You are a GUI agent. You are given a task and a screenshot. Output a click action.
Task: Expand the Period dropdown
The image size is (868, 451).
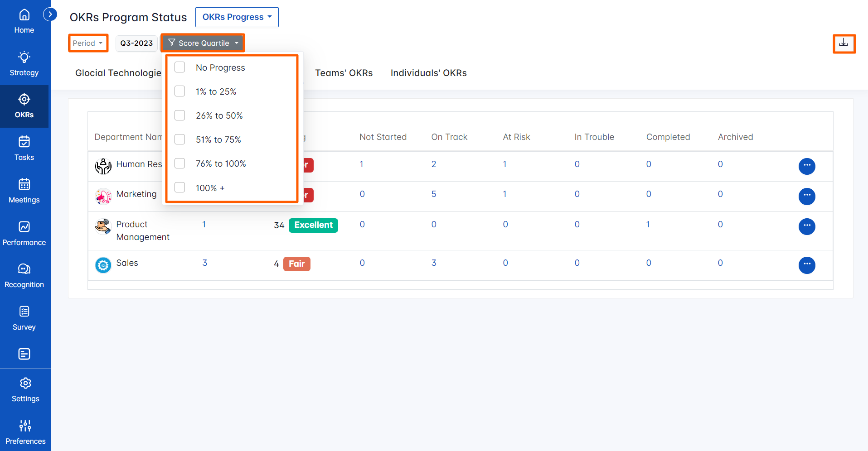[x=88, y=43]
